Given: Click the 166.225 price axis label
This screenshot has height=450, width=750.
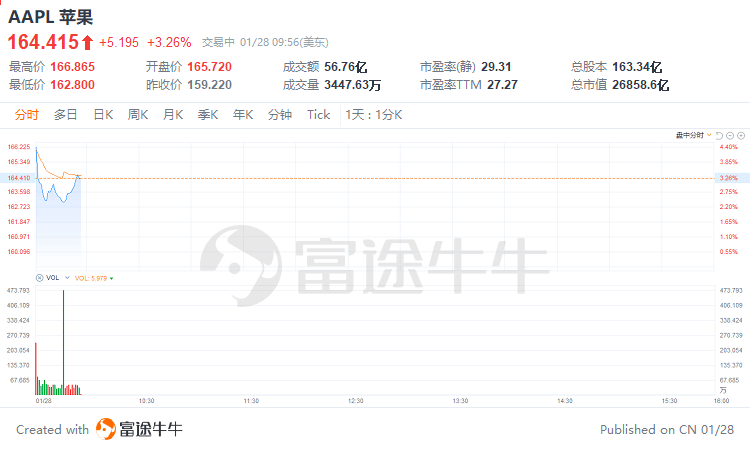Looking at the screenshot, I should [x=19, y=147].
